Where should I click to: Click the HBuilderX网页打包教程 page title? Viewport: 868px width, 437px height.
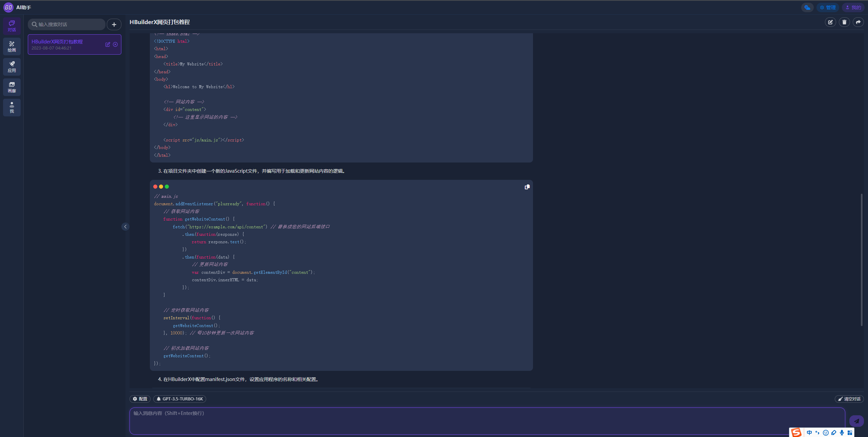click(160, 22)
